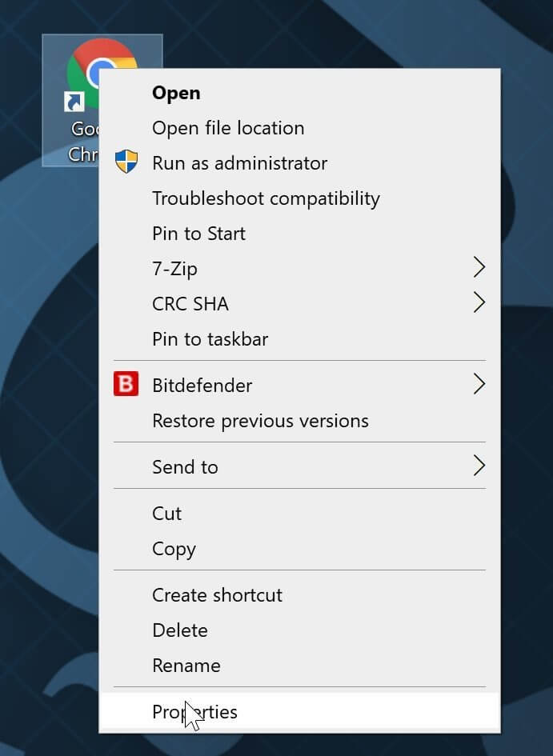553x756 pixels.
Task: Select Open from the context menu
Action: (x=176, y=93)
